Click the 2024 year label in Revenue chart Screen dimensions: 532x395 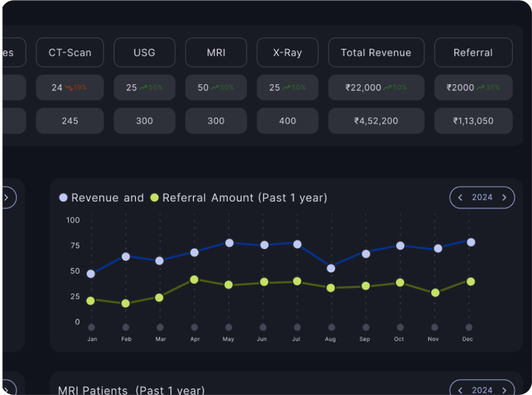(482, 197)
